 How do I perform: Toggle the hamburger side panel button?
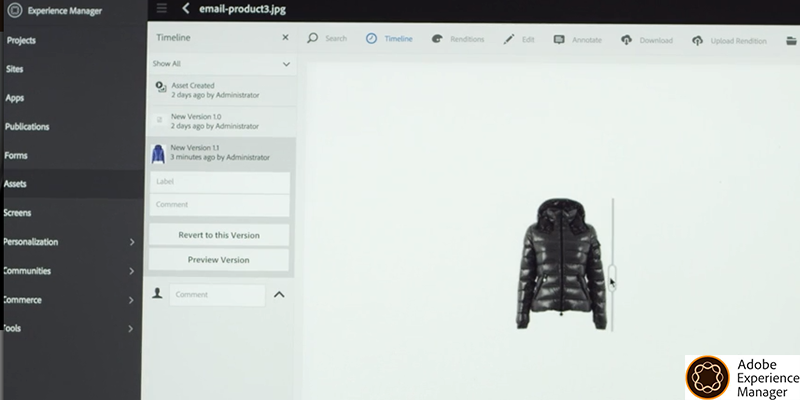coord(161,9)
